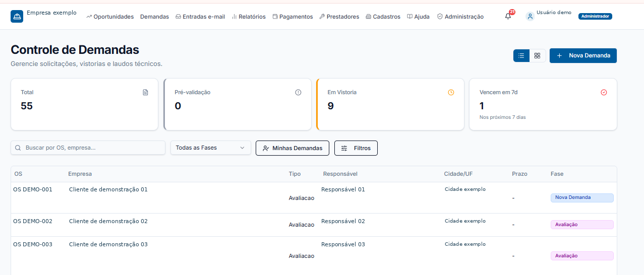Image resolution: width=644 pixels, height=275 pixels.
Task: Click the Administrador badge
Action: pyautogui.click(x=595, y=16)
